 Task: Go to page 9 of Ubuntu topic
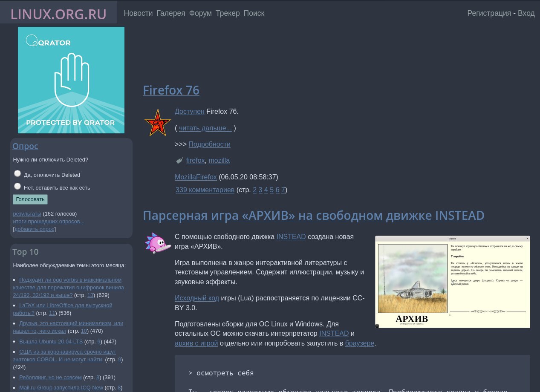click(99, 342)
